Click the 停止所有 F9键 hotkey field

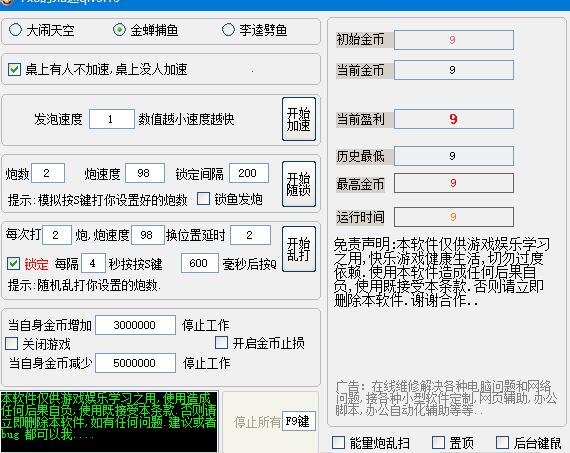pyautogui.click(x=298, y=421)
